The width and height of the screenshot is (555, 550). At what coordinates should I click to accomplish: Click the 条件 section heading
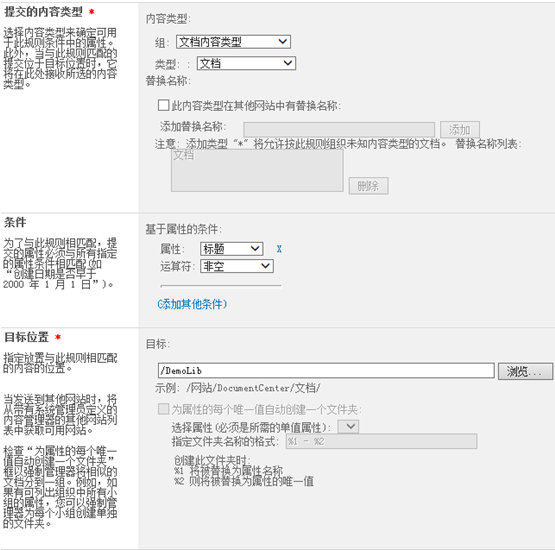[15, 222]
